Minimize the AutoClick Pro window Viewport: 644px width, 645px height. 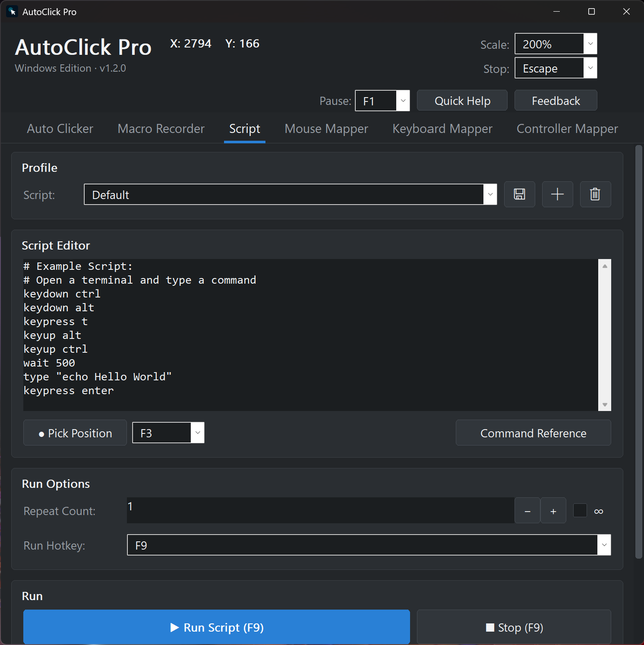click(x=556, y=12)
